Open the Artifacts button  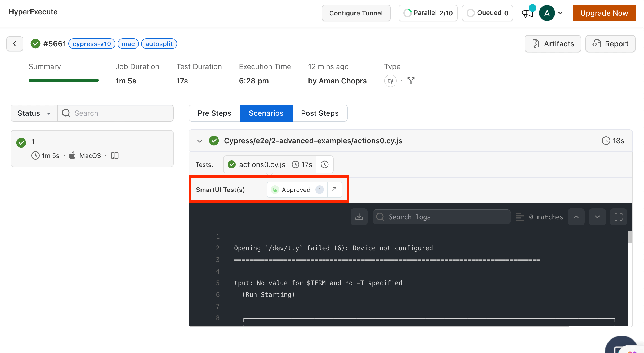553,44
